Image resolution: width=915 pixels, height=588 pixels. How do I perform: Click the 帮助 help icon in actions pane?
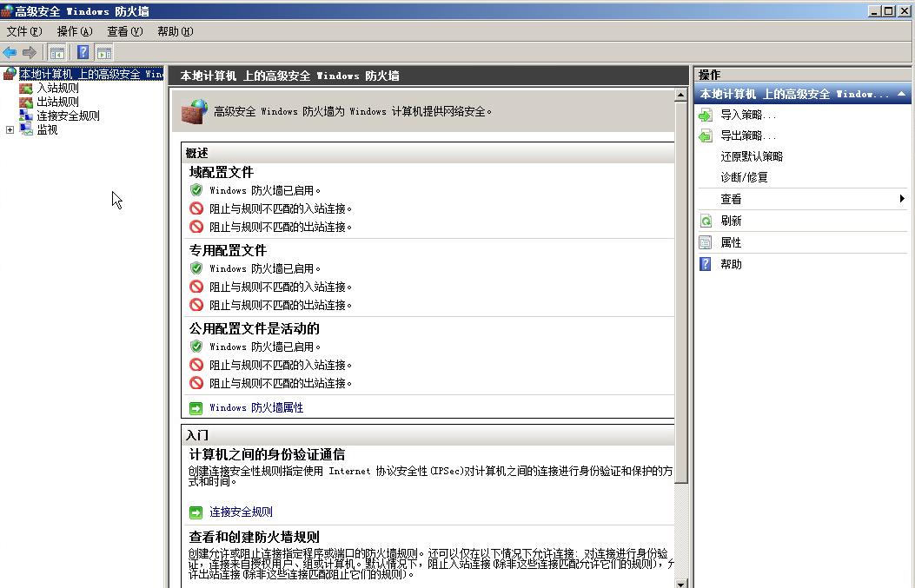(x=706, y=264)
